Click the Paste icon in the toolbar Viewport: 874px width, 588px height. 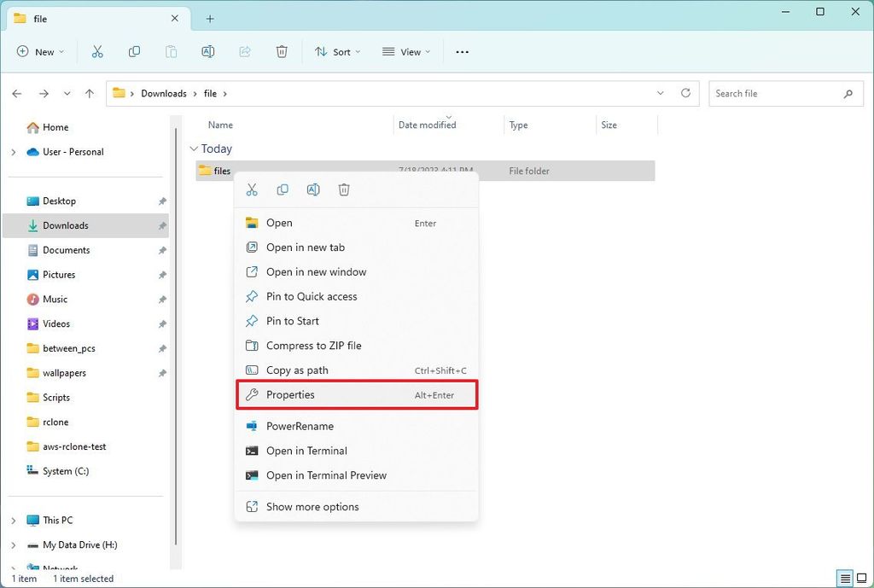(x=171, y=51)
